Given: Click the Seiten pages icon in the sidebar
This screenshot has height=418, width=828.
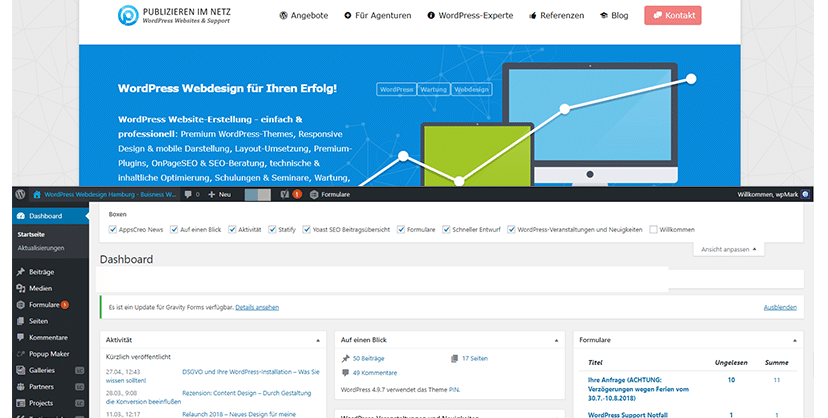Looking at the screenshot, I should (21, 321).
